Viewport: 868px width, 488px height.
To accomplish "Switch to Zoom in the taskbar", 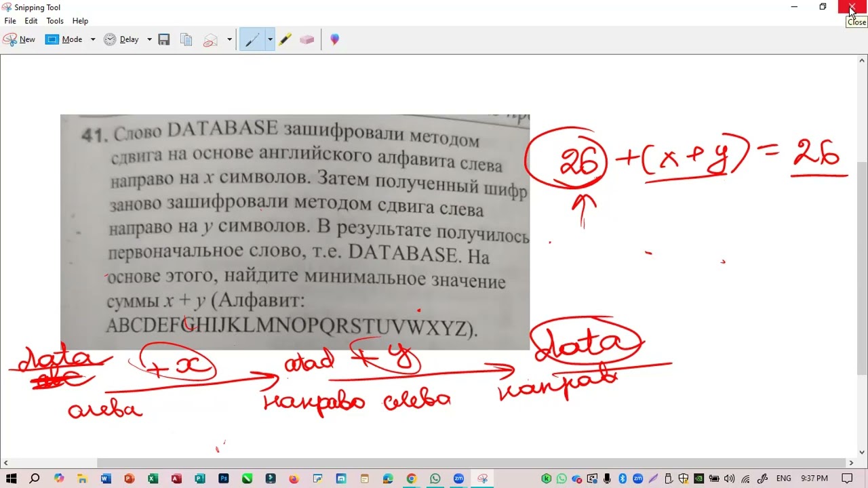I will 458,479.
